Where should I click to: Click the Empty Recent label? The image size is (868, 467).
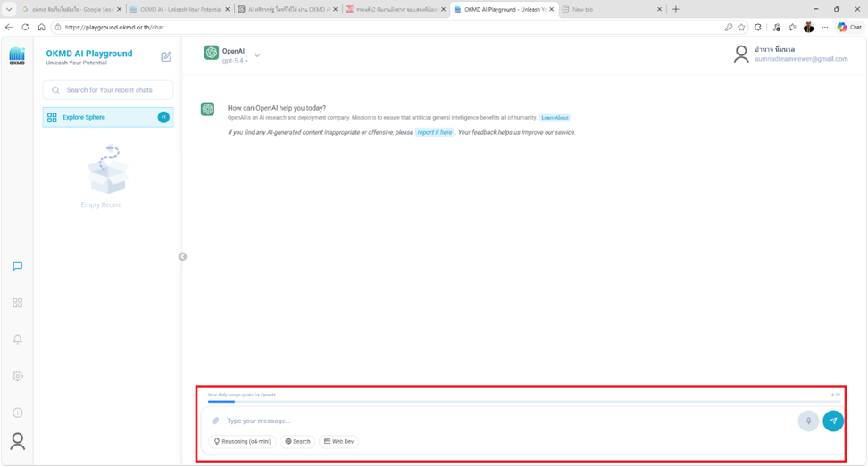[101, 205]
